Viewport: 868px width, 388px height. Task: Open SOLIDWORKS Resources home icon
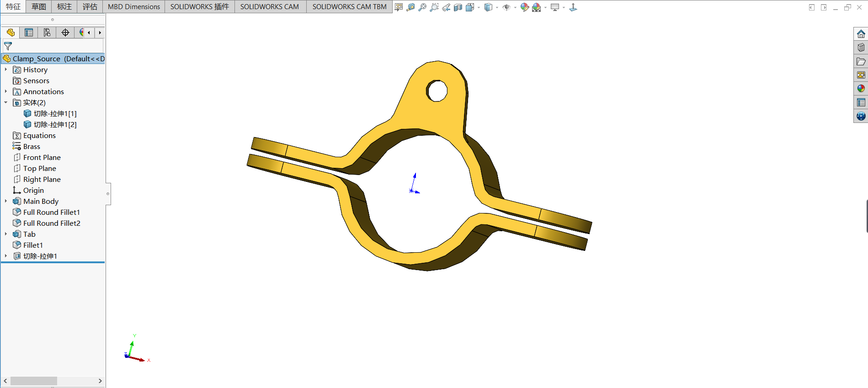coord(861,34)
